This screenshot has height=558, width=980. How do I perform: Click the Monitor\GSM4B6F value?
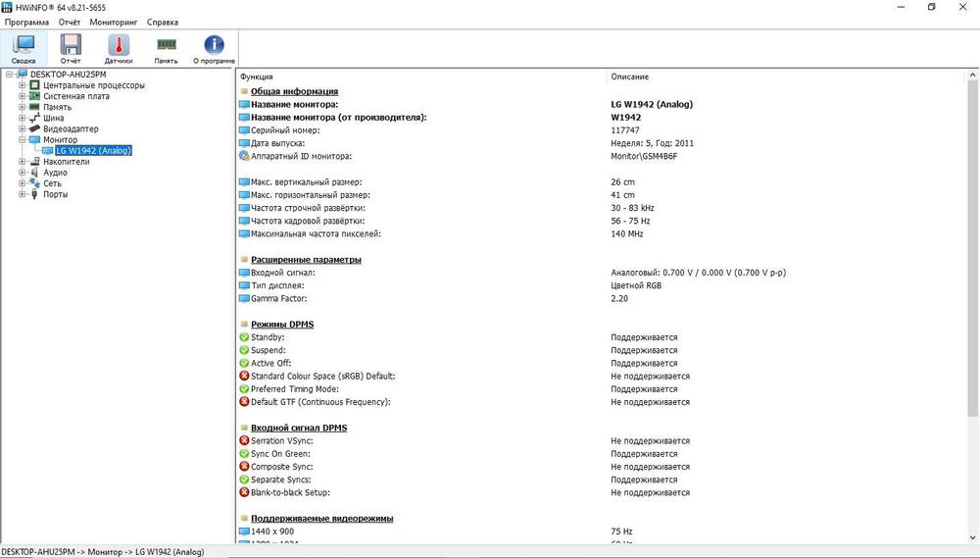pos(644,156)
